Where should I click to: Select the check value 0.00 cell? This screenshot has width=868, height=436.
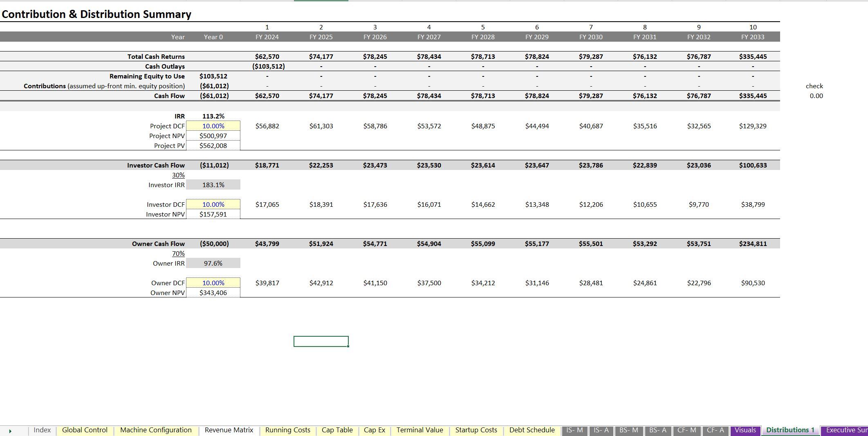point(814,96)
